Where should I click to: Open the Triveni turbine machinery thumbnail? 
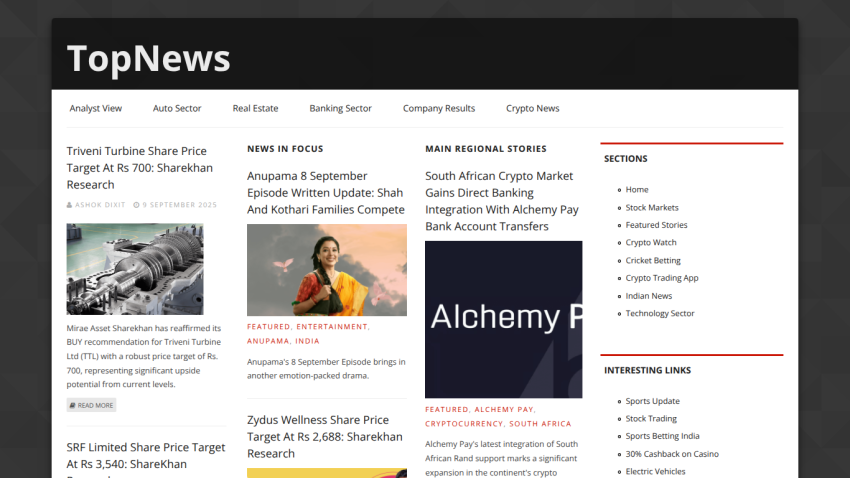pyautogui.click(x=135, y=269)
